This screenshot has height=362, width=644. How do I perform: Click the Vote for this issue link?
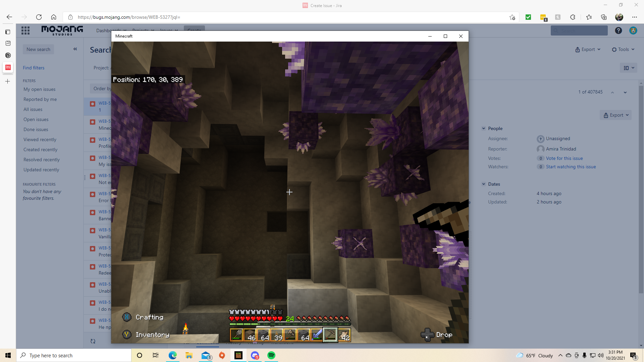[564, 158]
